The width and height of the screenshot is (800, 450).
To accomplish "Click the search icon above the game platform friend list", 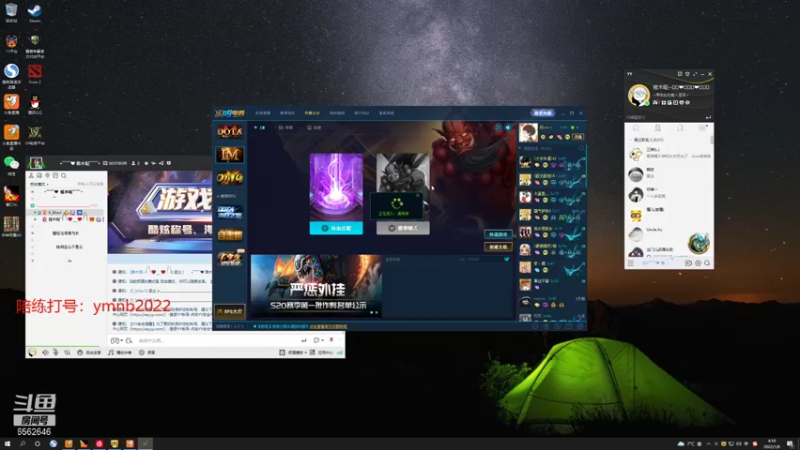I will coord(581,148).
